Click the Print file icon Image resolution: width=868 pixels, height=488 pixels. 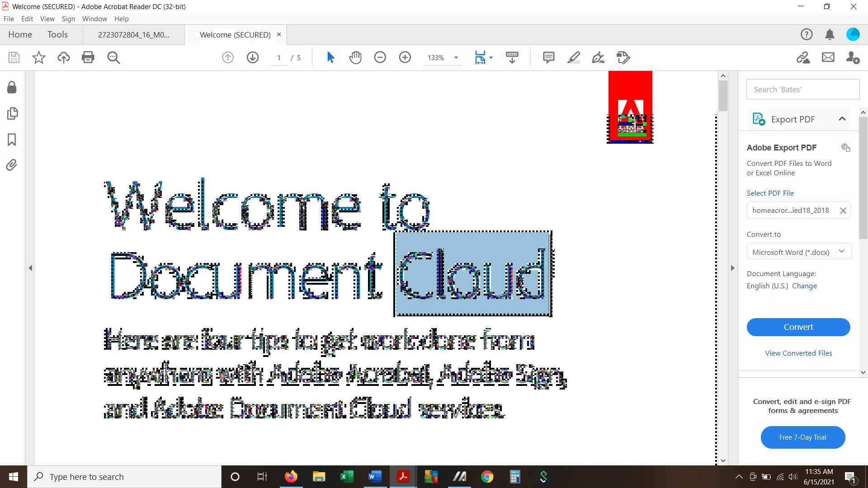[x=88, y=57]
